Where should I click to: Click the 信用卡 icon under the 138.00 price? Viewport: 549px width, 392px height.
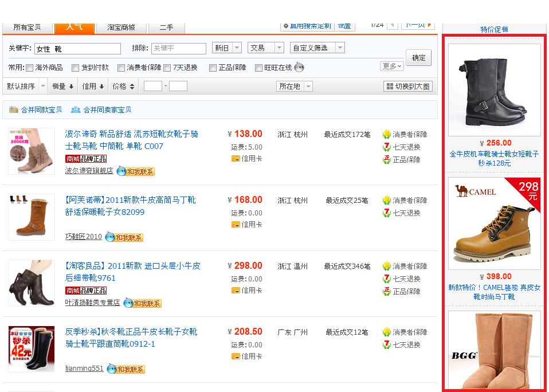coord(236,159)
